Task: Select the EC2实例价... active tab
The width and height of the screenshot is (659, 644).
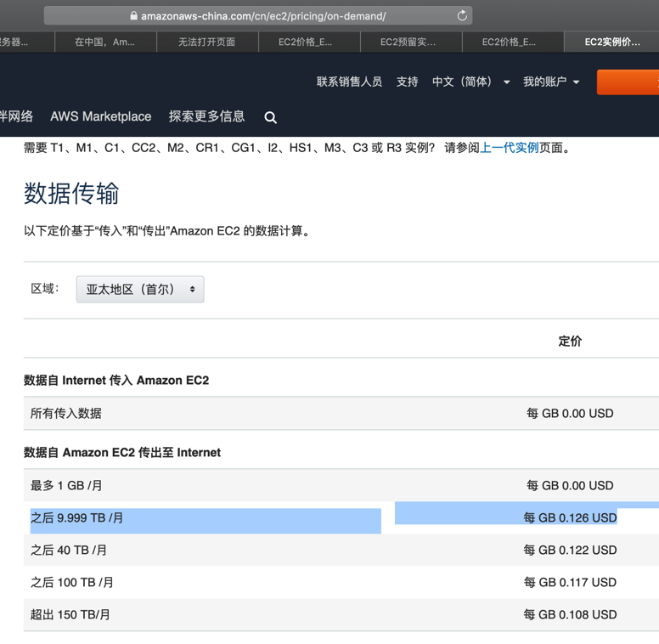Action: click(x=611, y=42)
